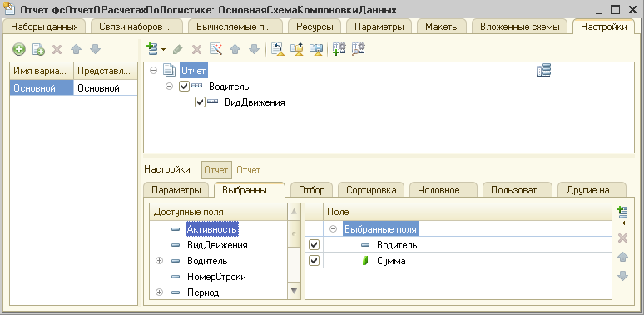Viewport: 644px width, 315px height.
Task: Click the add selected field icon on the right
Action: pyautogui.click(x=622, y=213)
